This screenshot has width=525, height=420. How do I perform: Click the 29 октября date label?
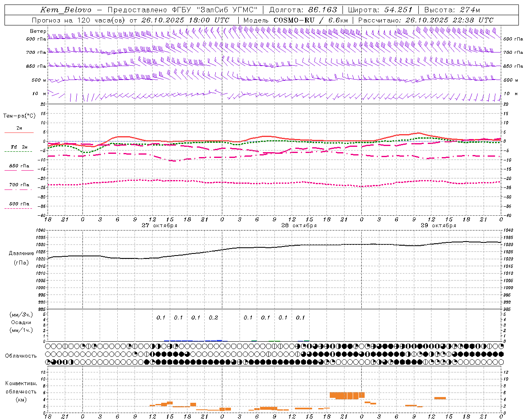tap(438, 226)
